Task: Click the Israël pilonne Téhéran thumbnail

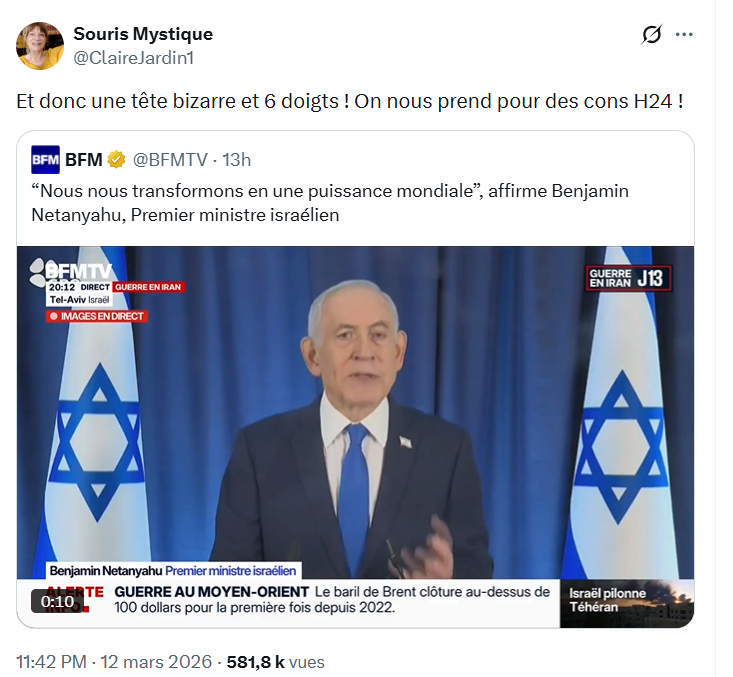Action: [x=626, y=603]
